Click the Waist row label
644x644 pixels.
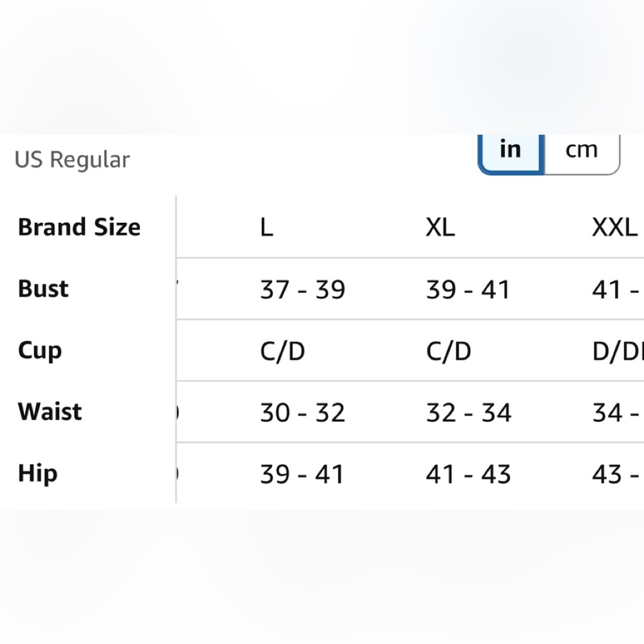[50, 412]
